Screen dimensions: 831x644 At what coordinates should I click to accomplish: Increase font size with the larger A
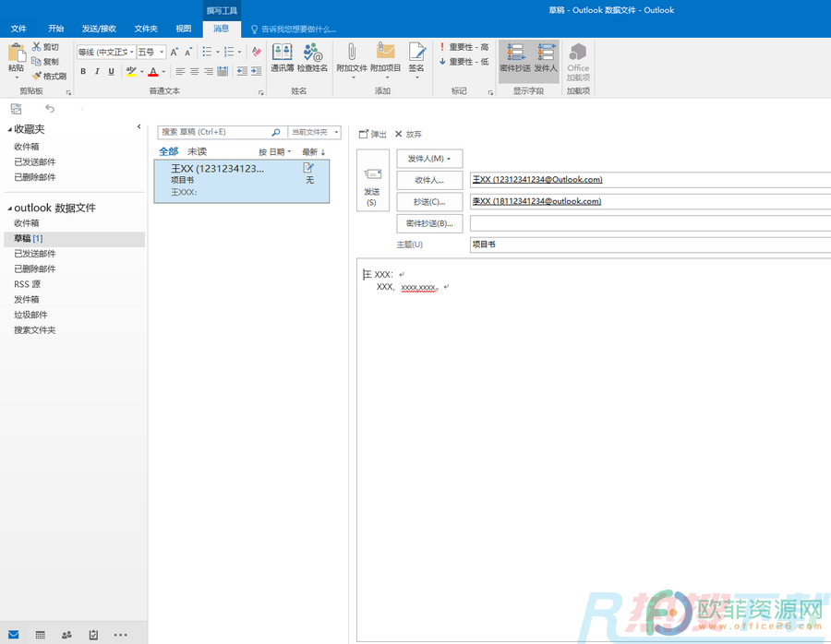click(x=174, y=52)
